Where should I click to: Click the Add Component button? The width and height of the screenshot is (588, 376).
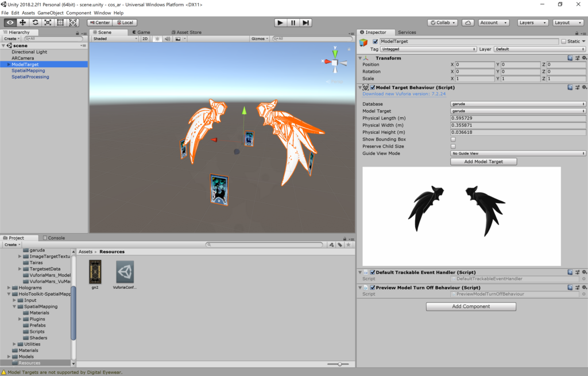(471, 307)
